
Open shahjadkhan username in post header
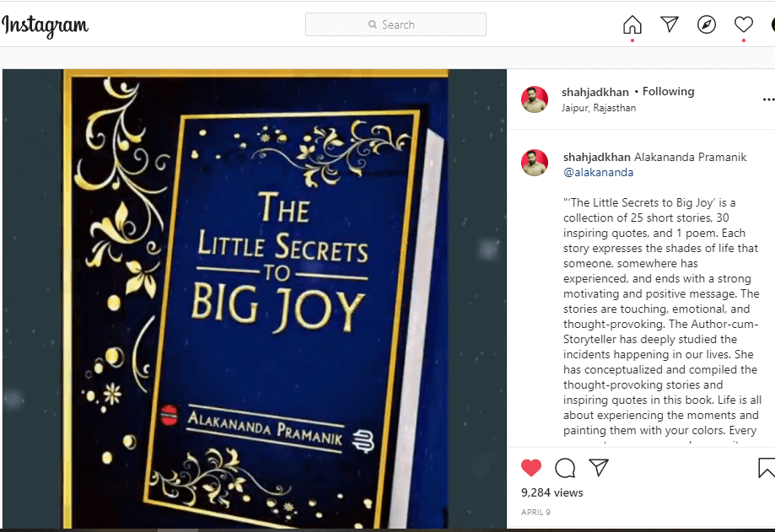click(595, 92)
